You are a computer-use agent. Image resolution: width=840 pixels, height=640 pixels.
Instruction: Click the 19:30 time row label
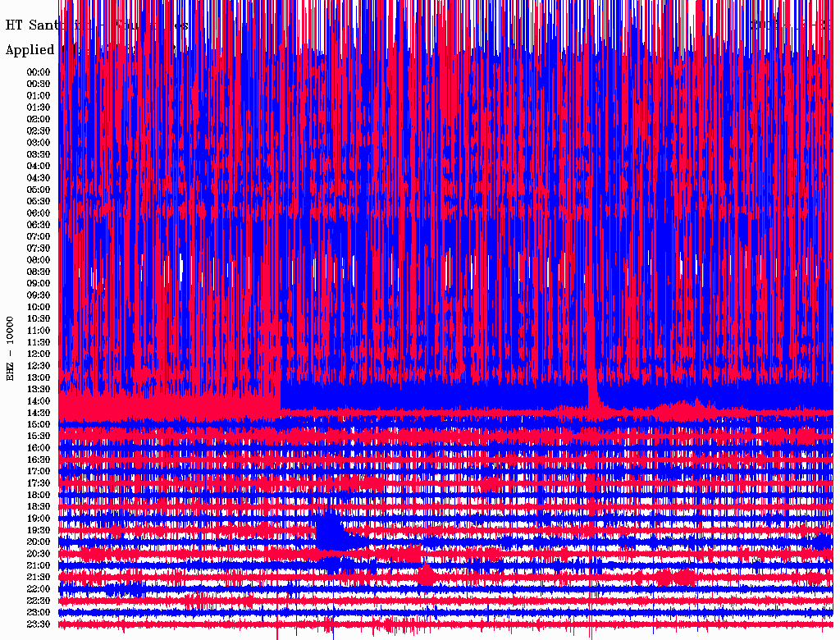click(39, 531)
